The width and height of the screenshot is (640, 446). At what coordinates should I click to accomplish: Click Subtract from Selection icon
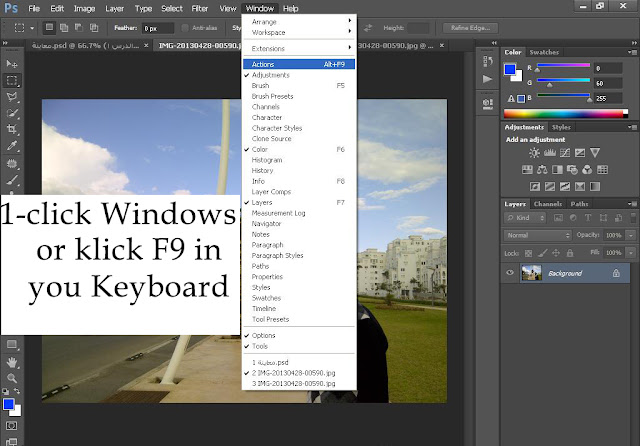click(79, 28)
